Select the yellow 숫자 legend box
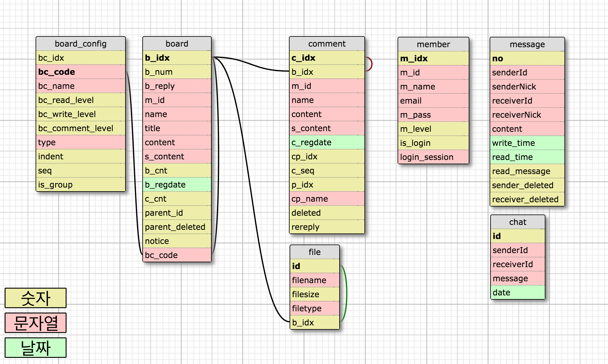 tap(36, 298)
